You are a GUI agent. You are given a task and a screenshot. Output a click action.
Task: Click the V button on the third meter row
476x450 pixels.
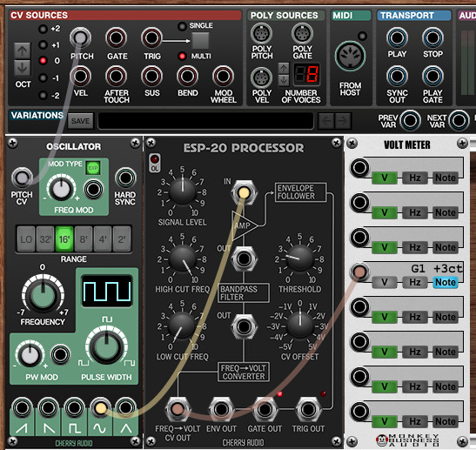point(385,247)
